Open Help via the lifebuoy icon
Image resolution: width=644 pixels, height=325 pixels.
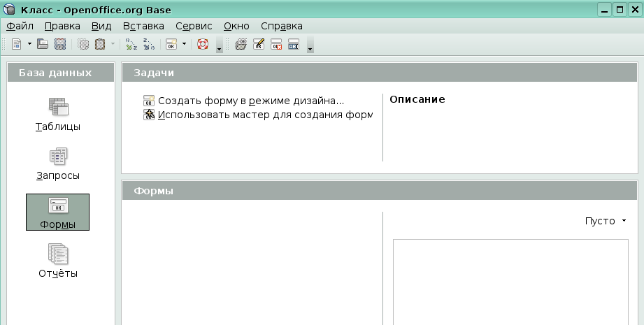pos(203,44)
